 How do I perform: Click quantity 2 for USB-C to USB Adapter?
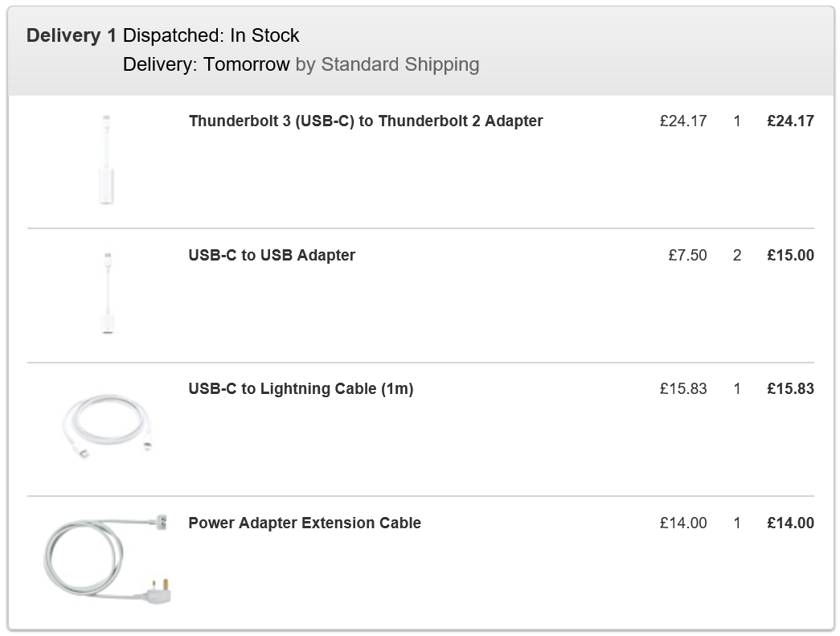(x=737, y=256)
